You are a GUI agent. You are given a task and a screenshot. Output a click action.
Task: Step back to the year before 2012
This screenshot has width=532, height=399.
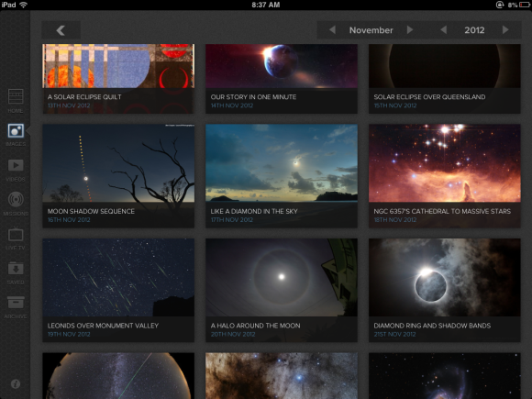point(443,30)
